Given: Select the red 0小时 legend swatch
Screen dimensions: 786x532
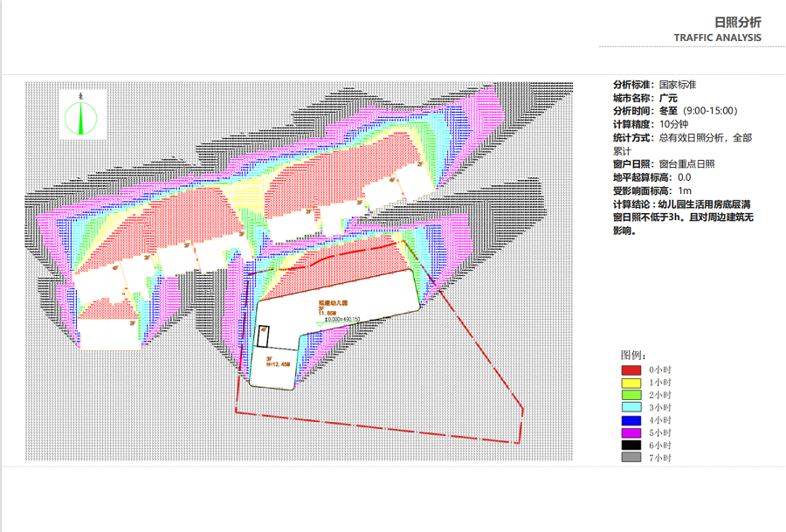Looking at the screenshot, I should [x=631, y=370].
